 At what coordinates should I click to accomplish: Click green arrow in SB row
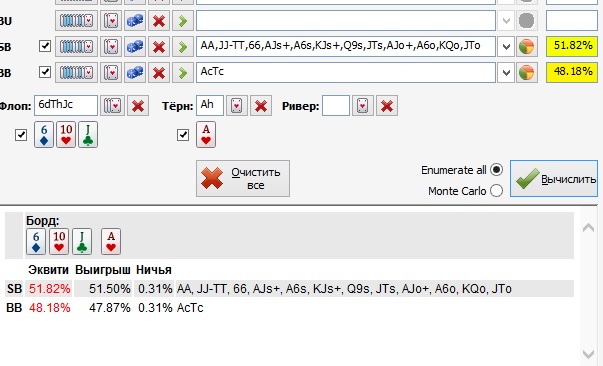tap(183, 47)
